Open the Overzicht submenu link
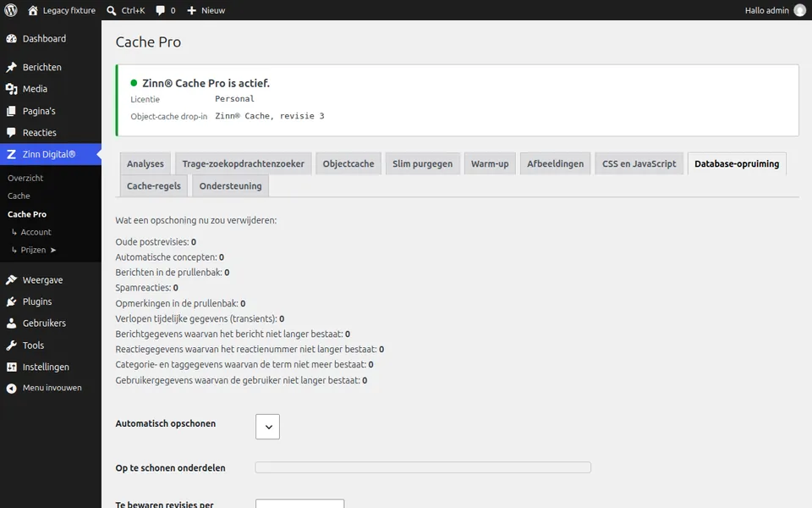Viewport: 812px width, 508px height. pos(25,179)
